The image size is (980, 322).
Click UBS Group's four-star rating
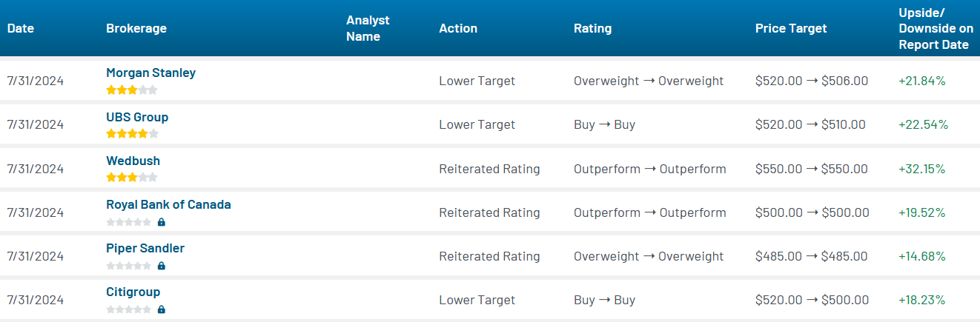click(x=132, y=134)
